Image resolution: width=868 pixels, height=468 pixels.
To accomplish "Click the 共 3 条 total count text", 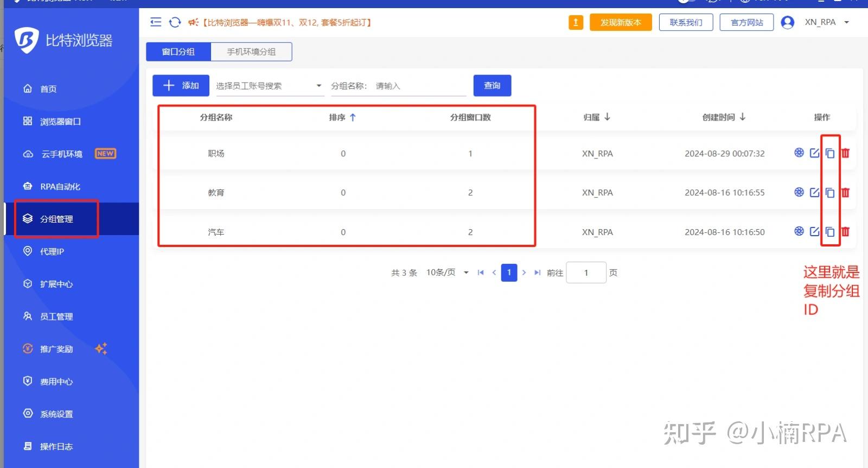I will (x=404, y=273).
